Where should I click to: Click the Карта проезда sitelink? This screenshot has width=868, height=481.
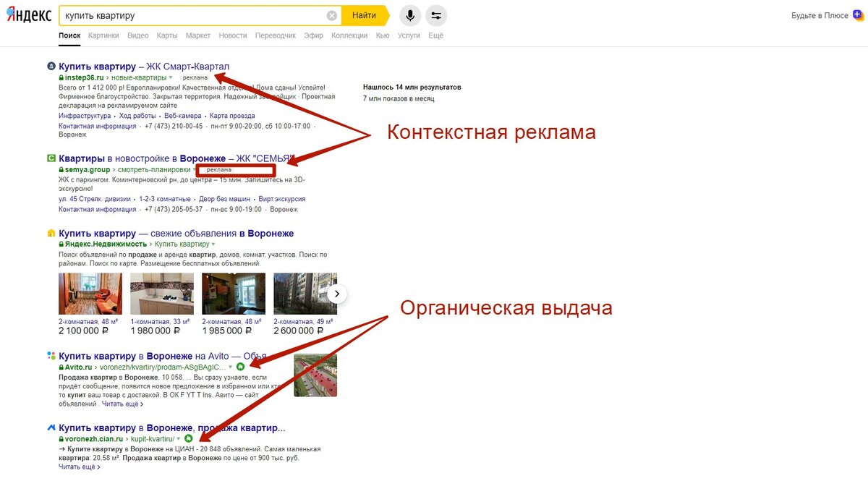point(232,116)
